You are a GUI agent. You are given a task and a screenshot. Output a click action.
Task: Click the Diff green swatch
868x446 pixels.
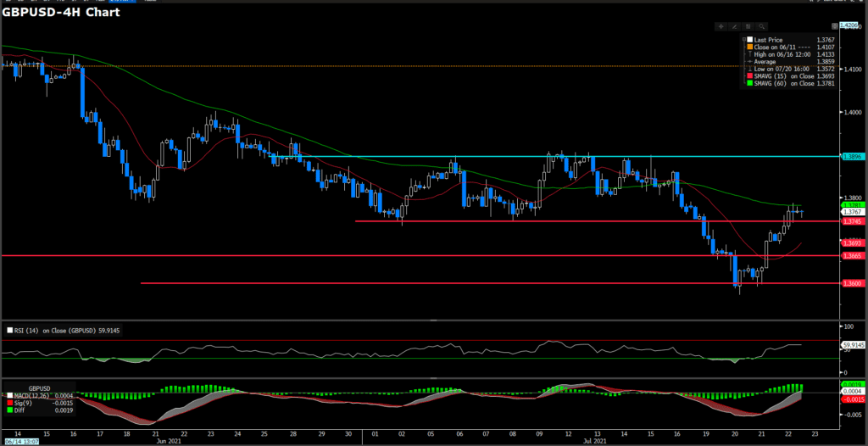coord(10,410)
